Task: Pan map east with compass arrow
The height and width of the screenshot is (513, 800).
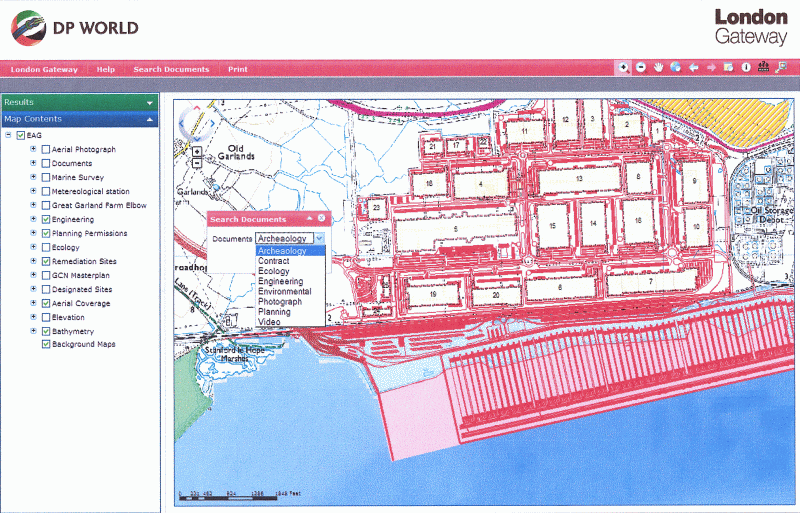Action: [x=212, y=123]
